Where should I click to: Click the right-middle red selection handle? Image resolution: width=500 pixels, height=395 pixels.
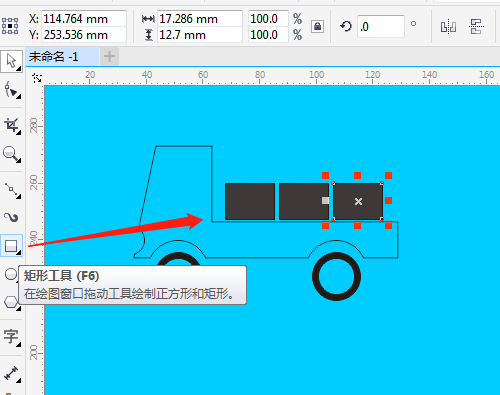click(x=388, y=200)
